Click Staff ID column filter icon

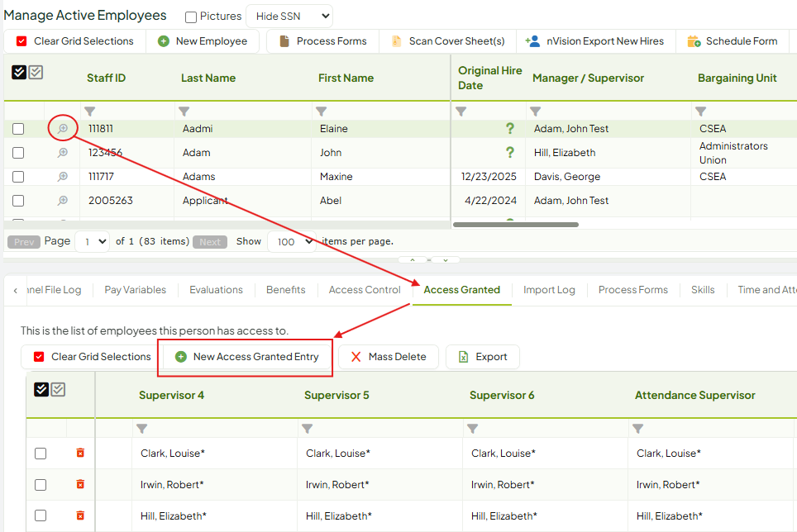click(90, 112)
